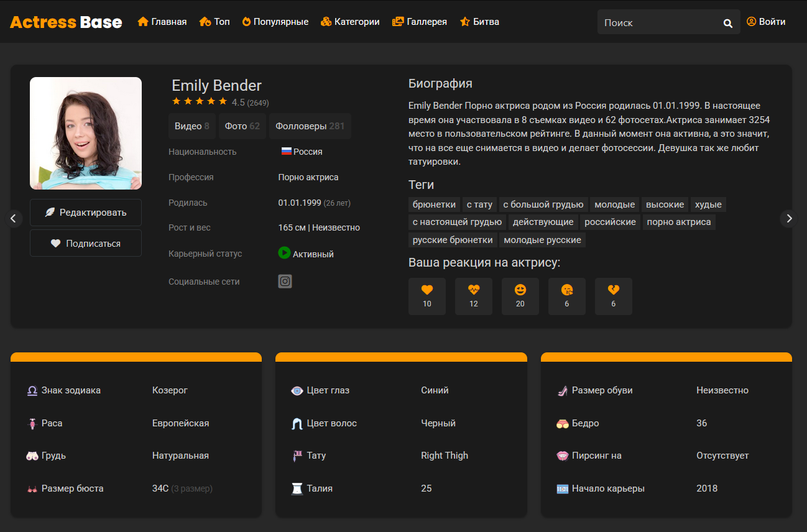
Task: Click the 34C bust size value
Action: [160, 488]
